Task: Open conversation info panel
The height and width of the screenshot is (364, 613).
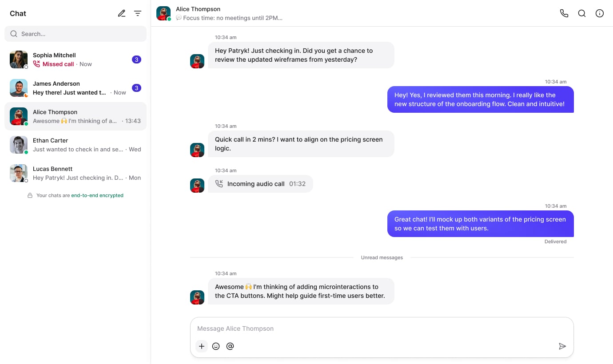Action: point(600,13)
